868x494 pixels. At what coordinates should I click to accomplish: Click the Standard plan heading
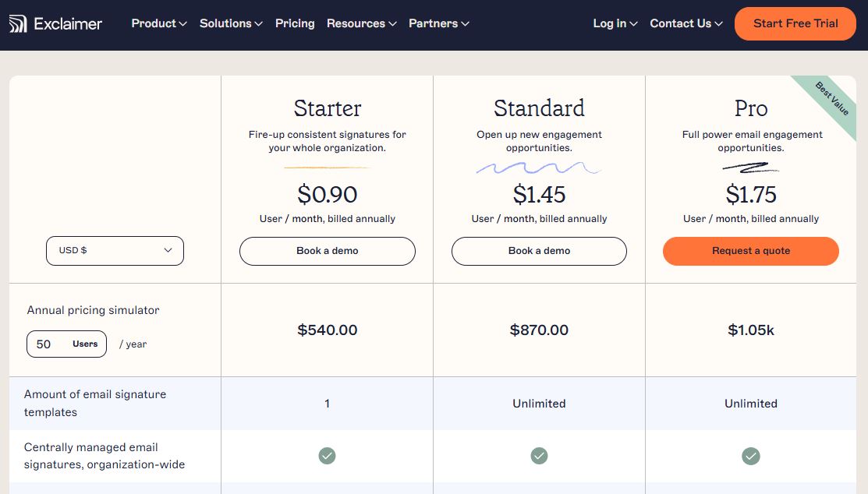click(539, 108)
